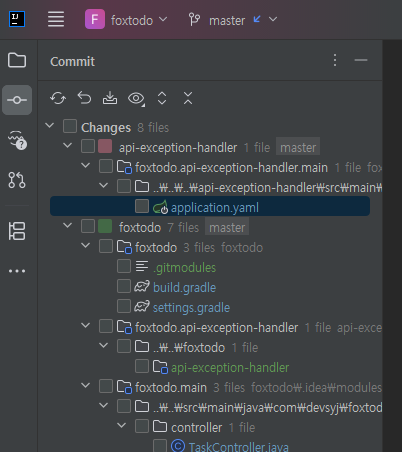
Task: Click the Shelve changes icon
Action: click(x=110, y=98)
